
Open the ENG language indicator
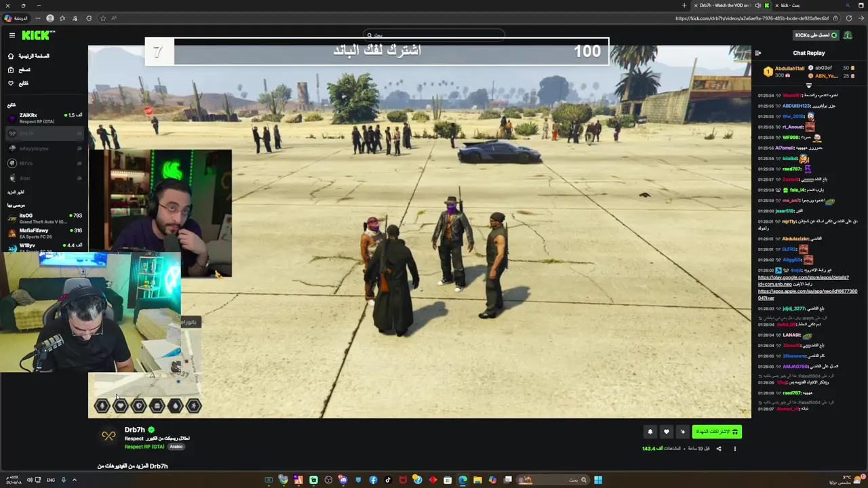click(51, 480)
